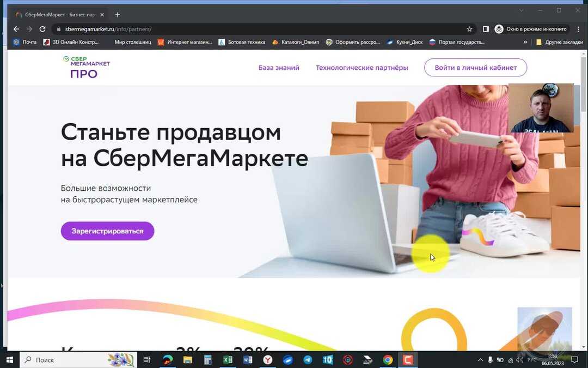Open the taskbar clock and date
This screenshot has width=588, height=368.
tap(553, 360)
